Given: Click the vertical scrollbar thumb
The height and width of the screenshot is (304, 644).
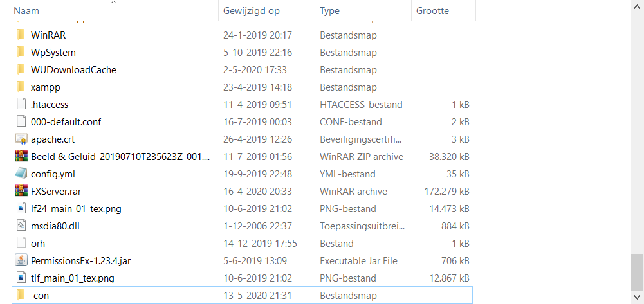Looking at the screenshot, I should pos(637,272).
